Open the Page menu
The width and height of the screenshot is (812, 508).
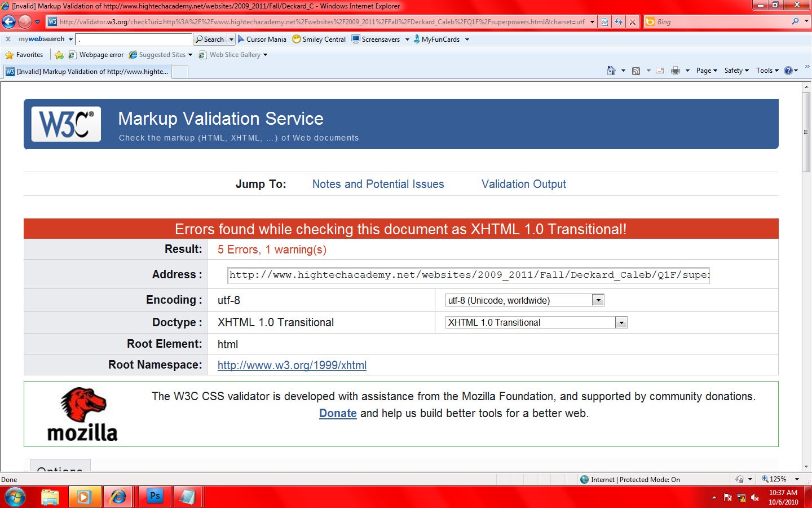pos(706,71)
